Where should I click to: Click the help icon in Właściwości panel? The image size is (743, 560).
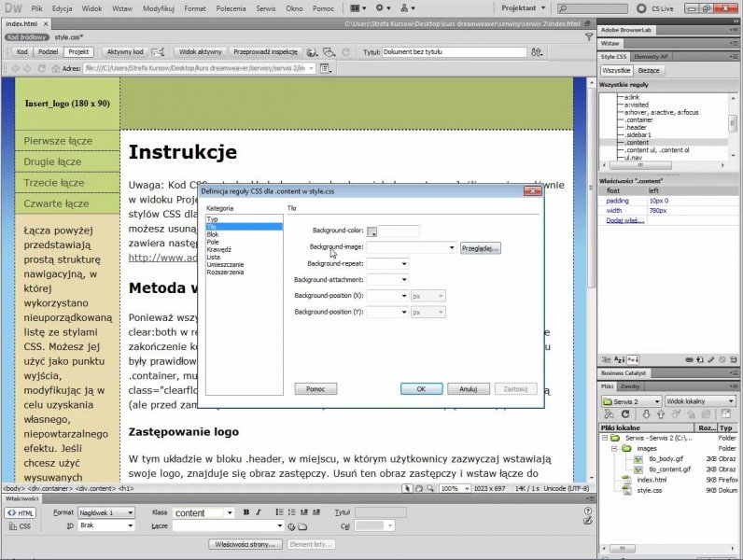coord(585,511)
